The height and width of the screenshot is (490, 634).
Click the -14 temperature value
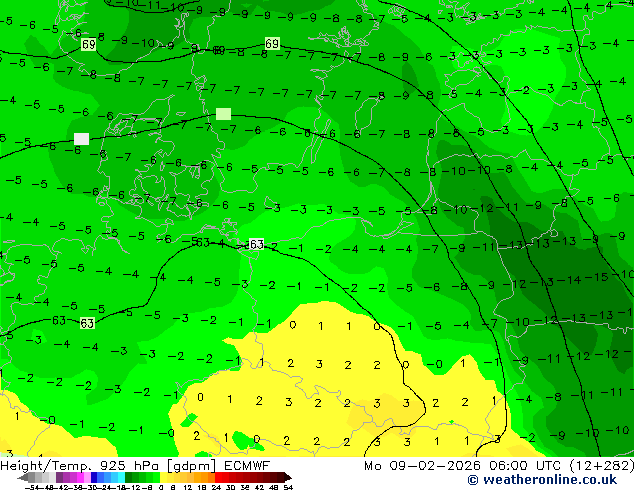pyautogui.click(x=571, y=280)
